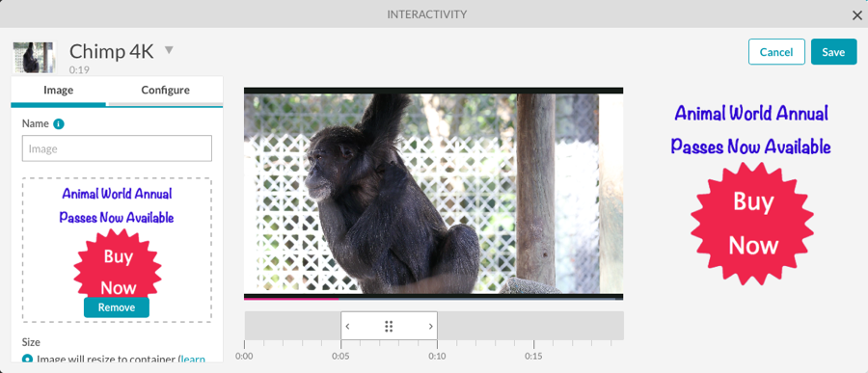Select Image will resize to container option
Image resolution: width=868 pixels, height=373 pixels.
click(27, 359)
